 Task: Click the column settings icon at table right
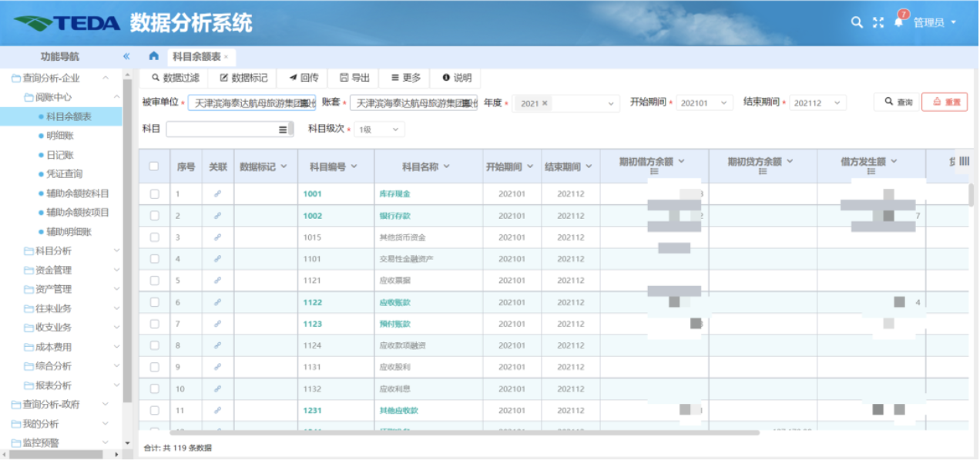[x=964, y=161]
